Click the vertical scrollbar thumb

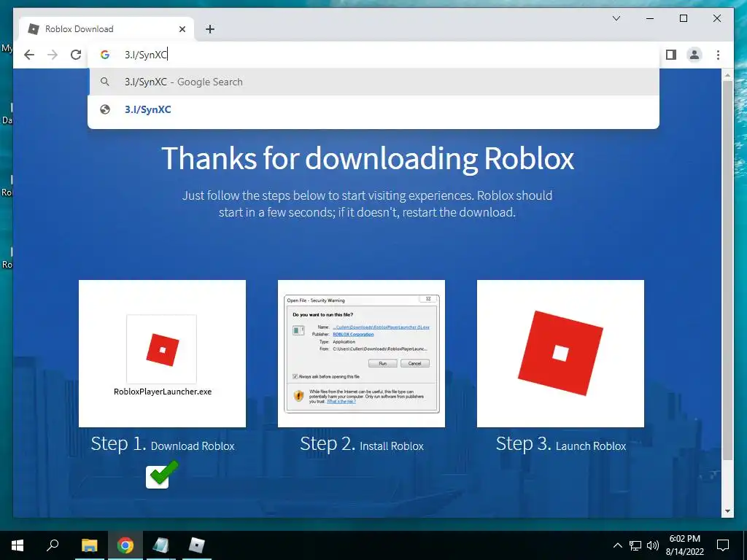[x=727, y=271]
